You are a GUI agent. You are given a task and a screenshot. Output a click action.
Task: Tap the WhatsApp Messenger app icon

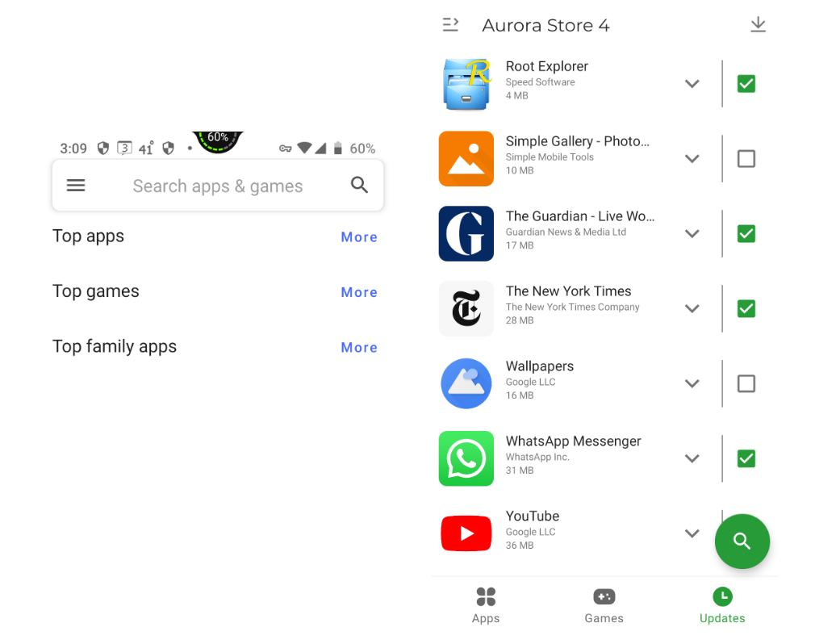tap(466, 458)
